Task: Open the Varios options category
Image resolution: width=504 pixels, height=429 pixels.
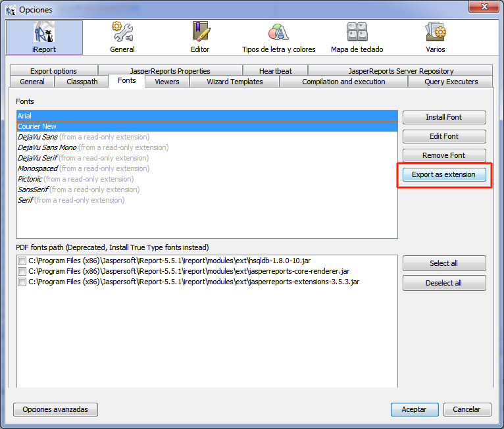Action: 435,38
